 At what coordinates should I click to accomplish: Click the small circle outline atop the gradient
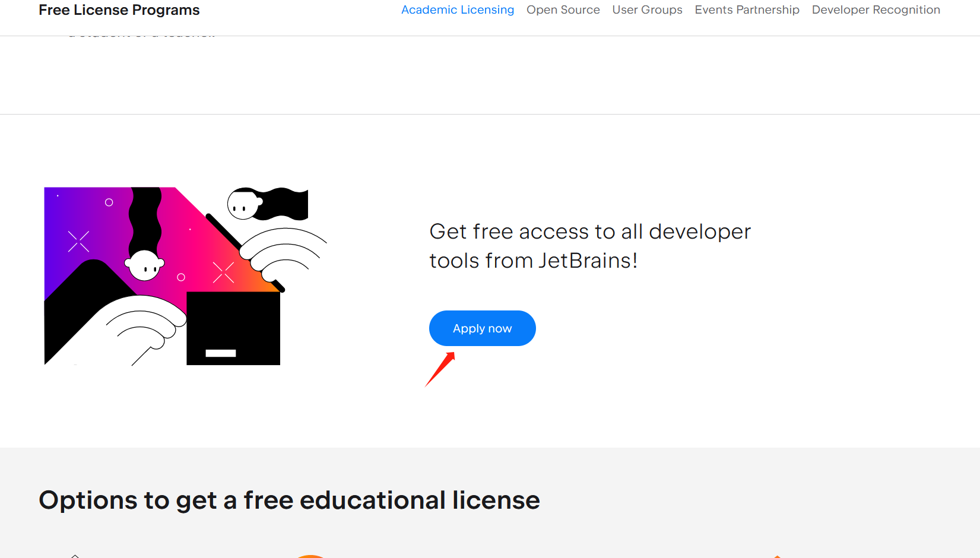tap(109, 202)
